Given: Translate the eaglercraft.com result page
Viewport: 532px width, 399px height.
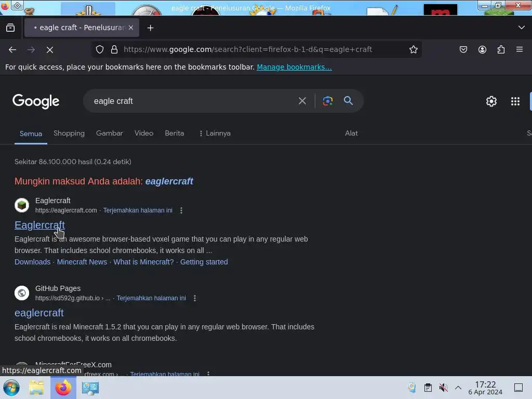Looking at the screenshot, I should [138, 210].
